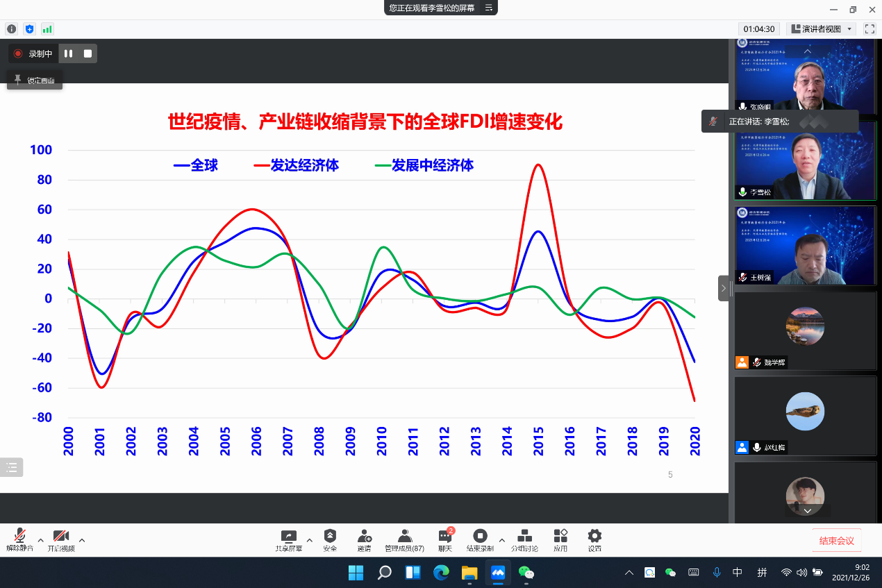Click the lock screen (锁定画面) button
Viewport: 882px width, 588px height.
tap(35, 80)
